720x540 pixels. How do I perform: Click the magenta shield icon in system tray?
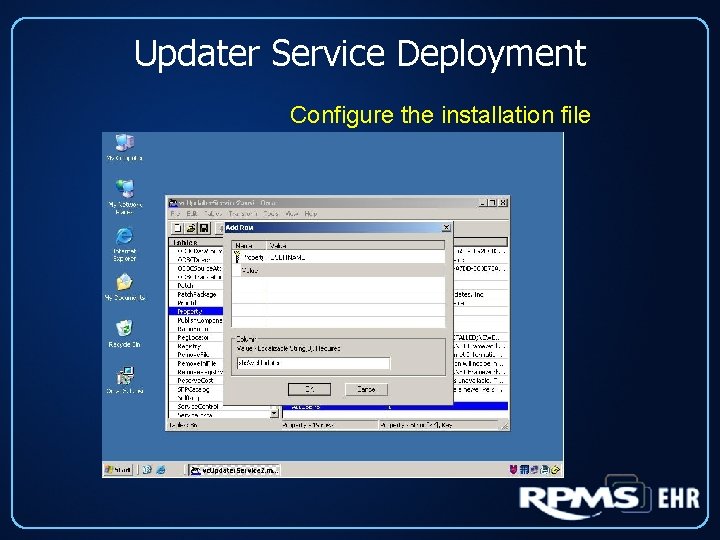coord(513,469)
